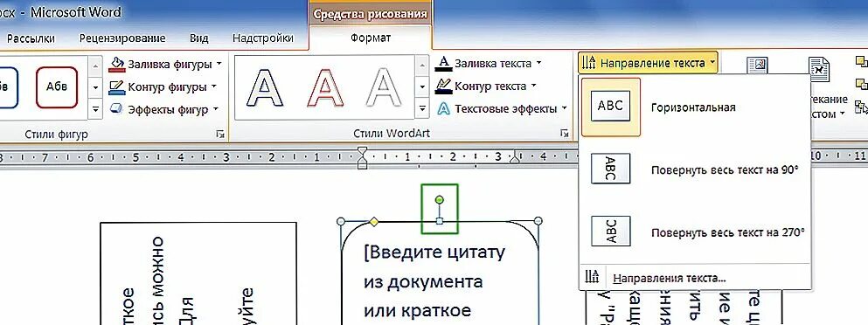Choose Повернуть весь текст на 270°
Screen dimensions: 868x325
pyautogui.click(x=695, y=232)
